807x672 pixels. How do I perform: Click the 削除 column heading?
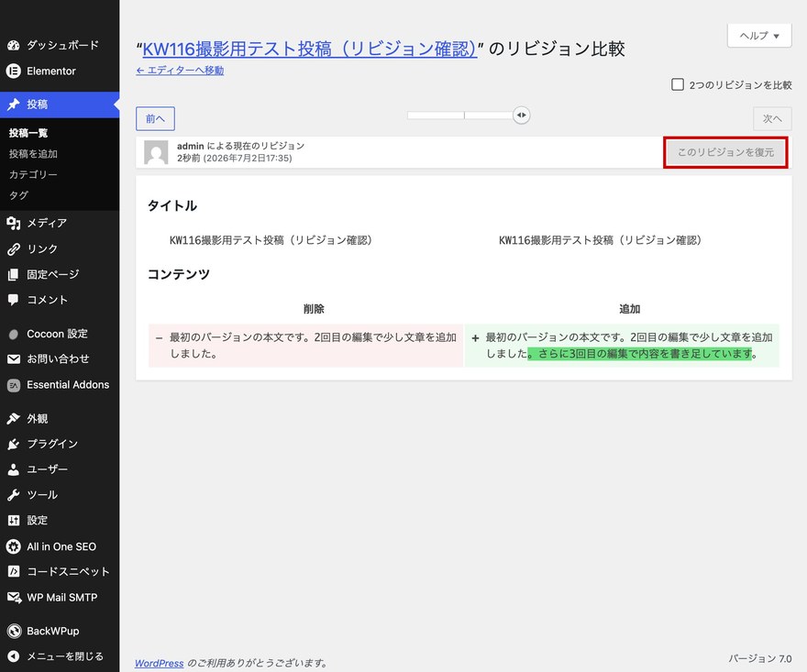tap(314, 309)
